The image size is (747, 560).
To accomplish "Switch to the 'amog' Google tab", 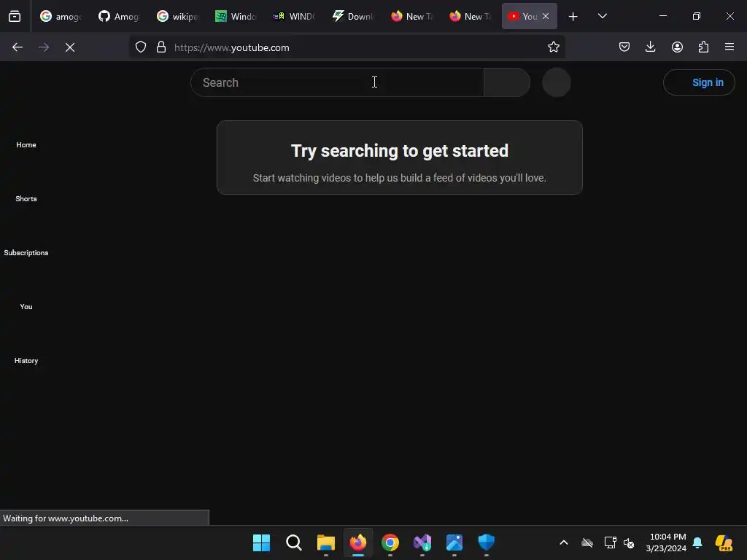I will tap(60, 16).
